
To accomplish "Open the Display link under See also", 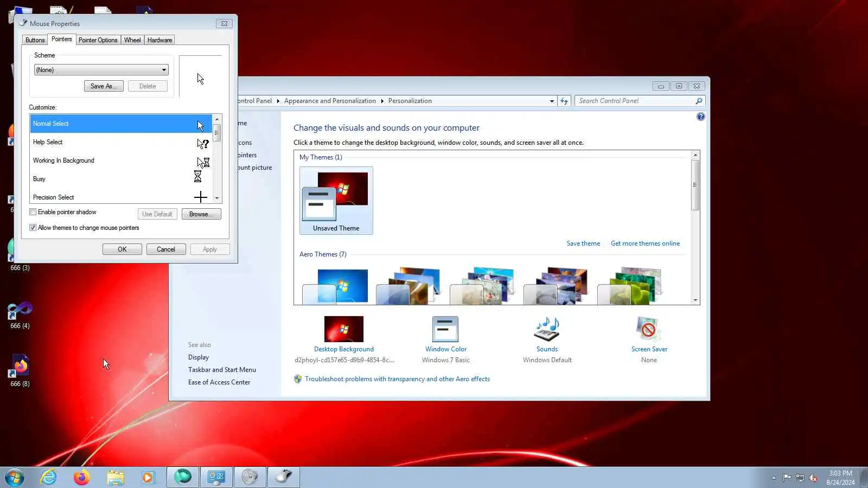I will pos(199,357).
